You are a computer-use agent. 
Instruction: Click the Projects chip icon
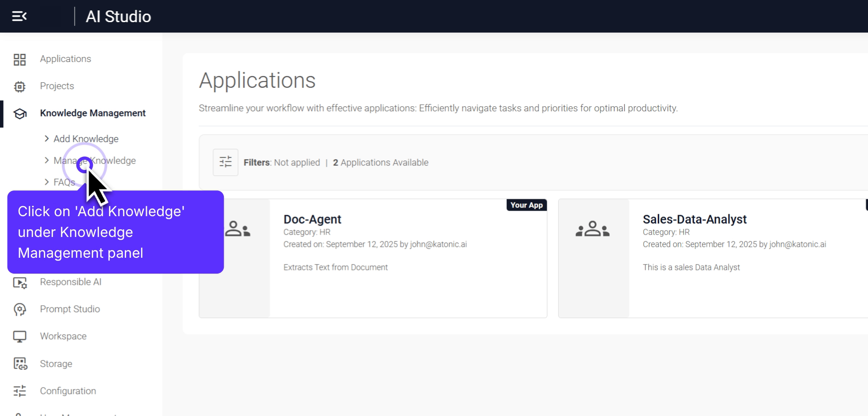[19, 86]
